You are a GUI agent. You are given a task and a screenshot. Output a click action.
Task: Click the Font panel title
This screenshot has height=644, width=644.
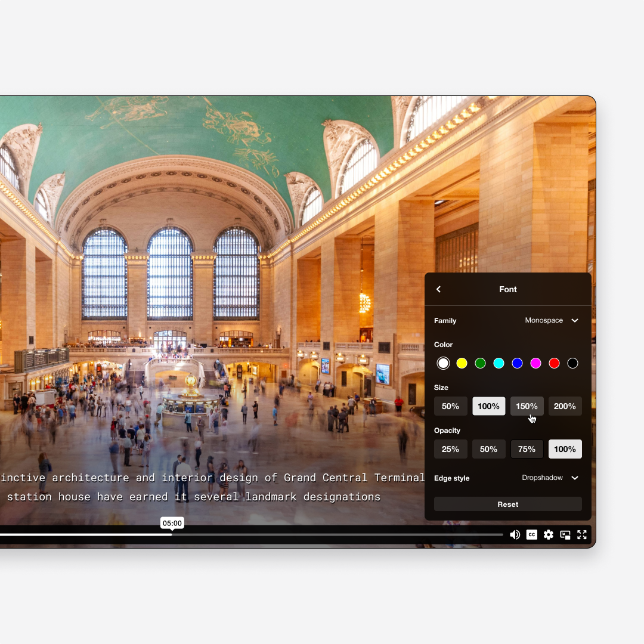click(x=508, y=289)
